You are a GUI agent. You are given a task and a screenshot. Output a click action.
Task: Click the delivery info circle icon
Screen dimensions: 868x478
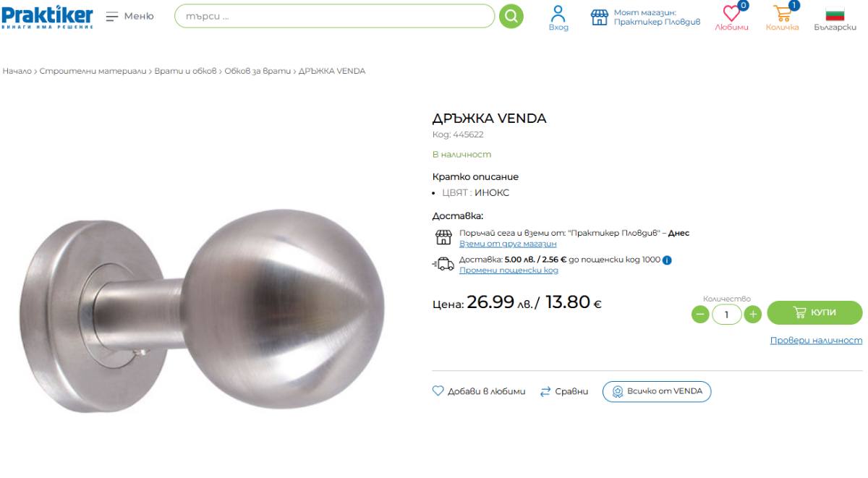(667, 260)
